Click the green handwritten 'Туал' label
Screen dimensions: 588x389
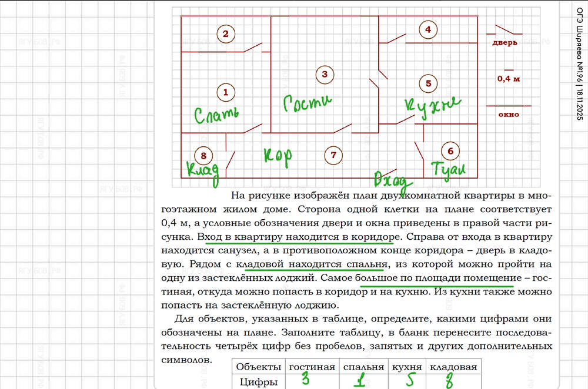pyautogui.click(x=449, y=169)
